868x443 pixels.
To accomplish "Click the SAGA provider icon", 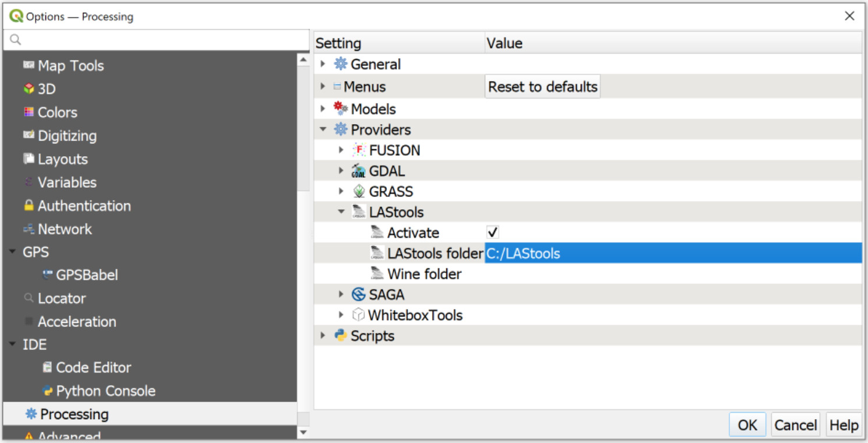I will coord(359,294).
